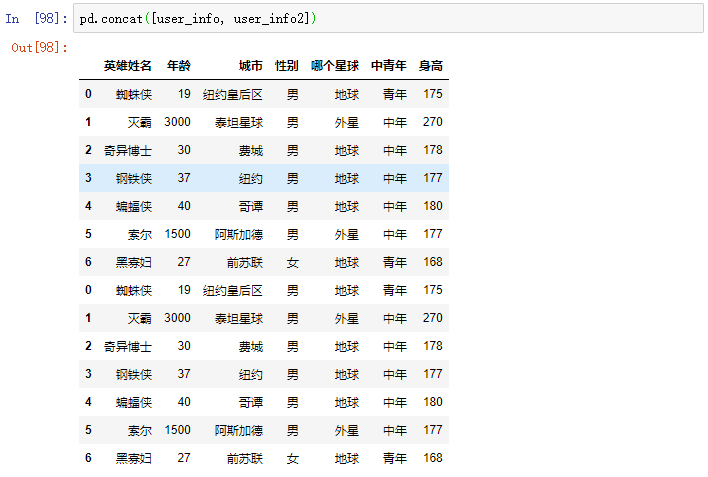Select the first occurrence of 前苏联
Image resolution: width=708 pixels, height=477 pixels.
[x=245, y=262]
